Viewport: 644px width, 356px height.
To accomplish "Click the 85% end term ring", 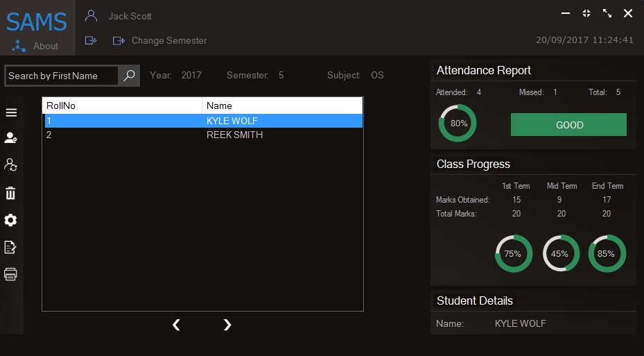I will pos(607,253).
